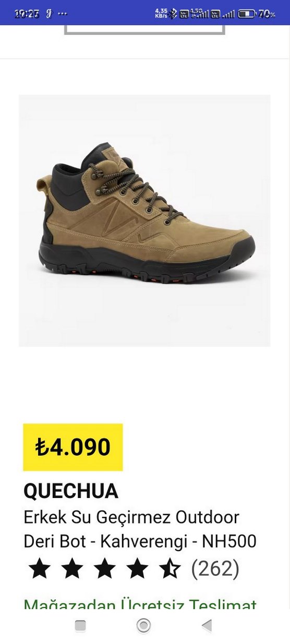Tap the Bluetooth icon in status bar

[174, 14]
